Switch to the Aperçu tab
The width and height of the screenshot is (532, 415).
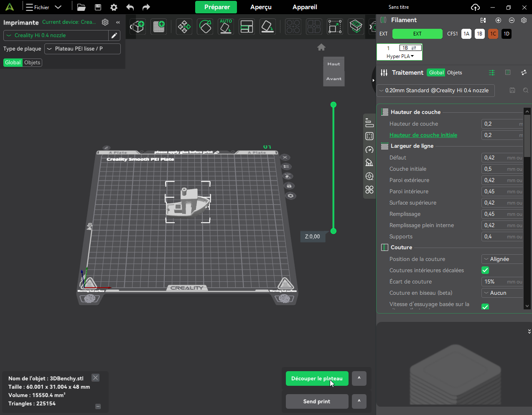tap(261, 7)
